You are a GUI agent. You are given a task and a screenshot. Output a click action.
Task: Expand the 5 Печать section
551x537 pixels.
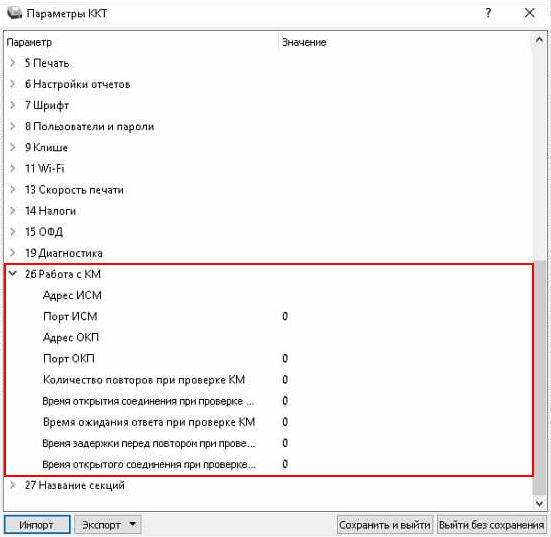(x=13, y=63)
